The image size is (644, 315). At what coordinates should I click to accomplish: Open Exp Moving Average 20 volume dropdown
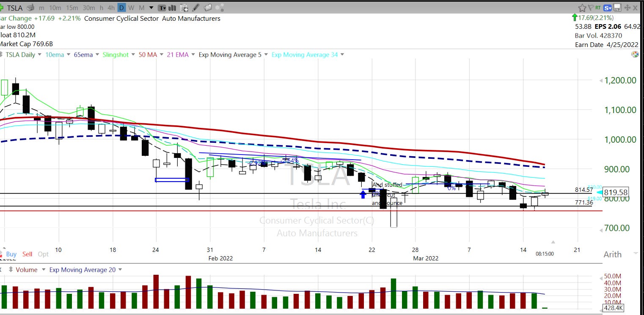(120, 270)
